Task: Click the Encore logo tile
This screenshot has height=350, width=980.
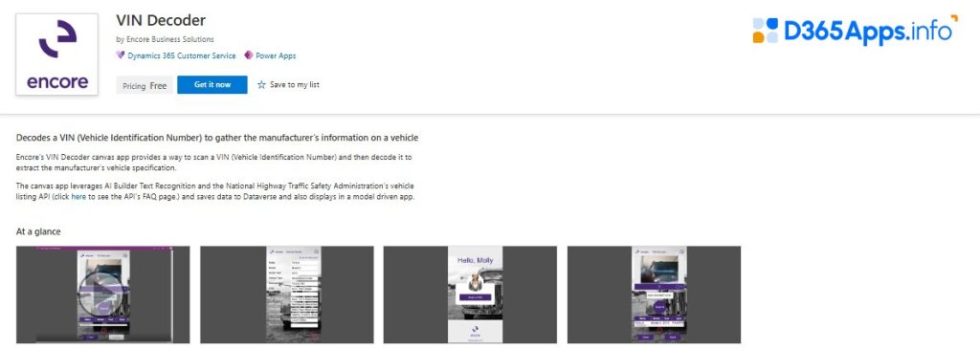Action: pyautogui.click(x=56, y=55)
